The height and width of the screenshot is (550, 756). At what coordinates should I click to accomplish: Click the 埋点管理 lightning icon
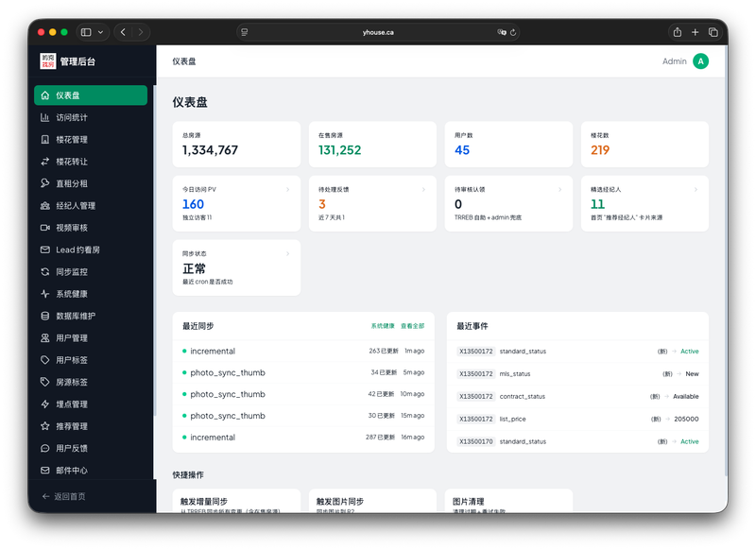click(44, 404)
